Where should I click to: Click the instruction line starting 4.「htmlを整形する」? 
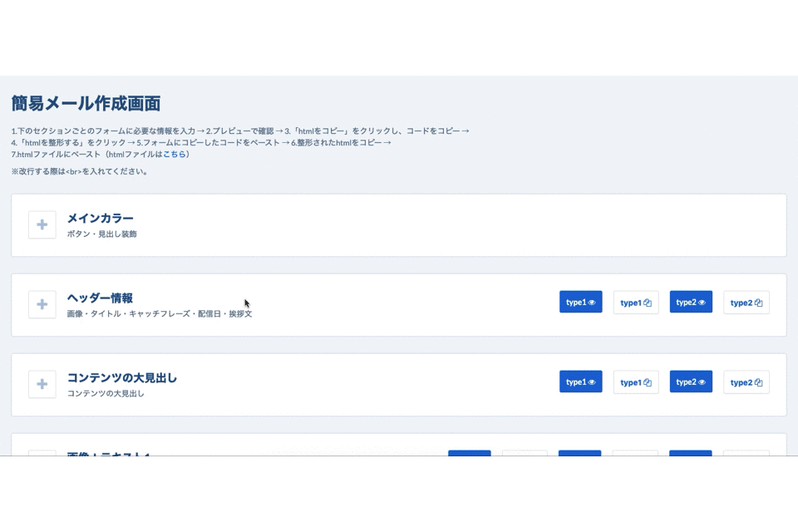click(201, 142)
